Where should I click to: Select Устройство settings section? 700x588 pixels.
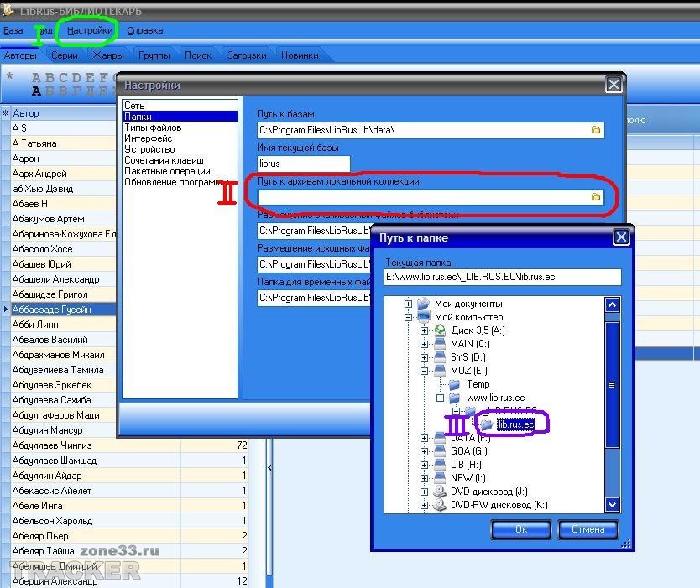pyautogui.click(x=180, y=149)
